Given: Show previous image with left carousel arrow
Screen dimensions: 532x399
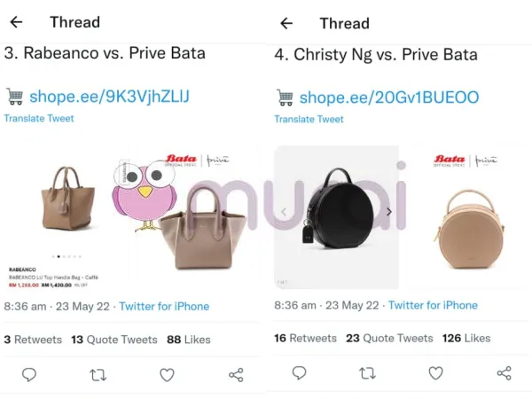Looking at the screenshot, I should 284,212.
